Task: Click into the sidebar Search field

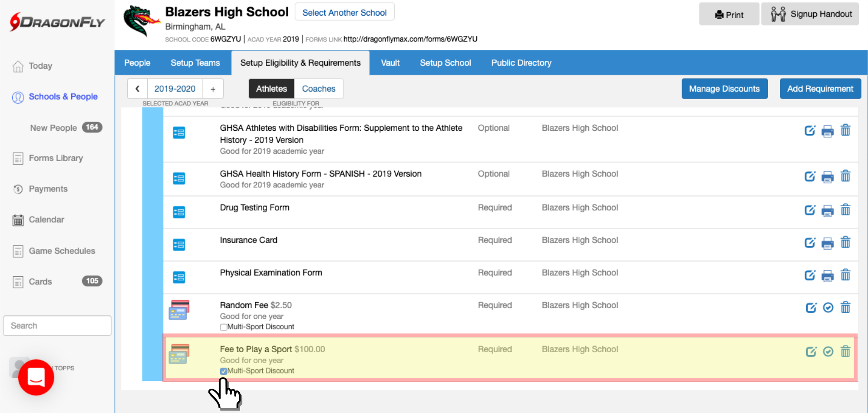Action: pos(57,326)
